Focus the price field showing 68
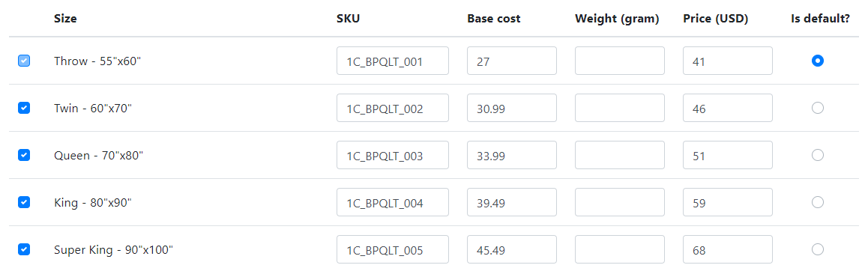Image resolution: width=868 pixels, height=277 pixels. [728, 250]
